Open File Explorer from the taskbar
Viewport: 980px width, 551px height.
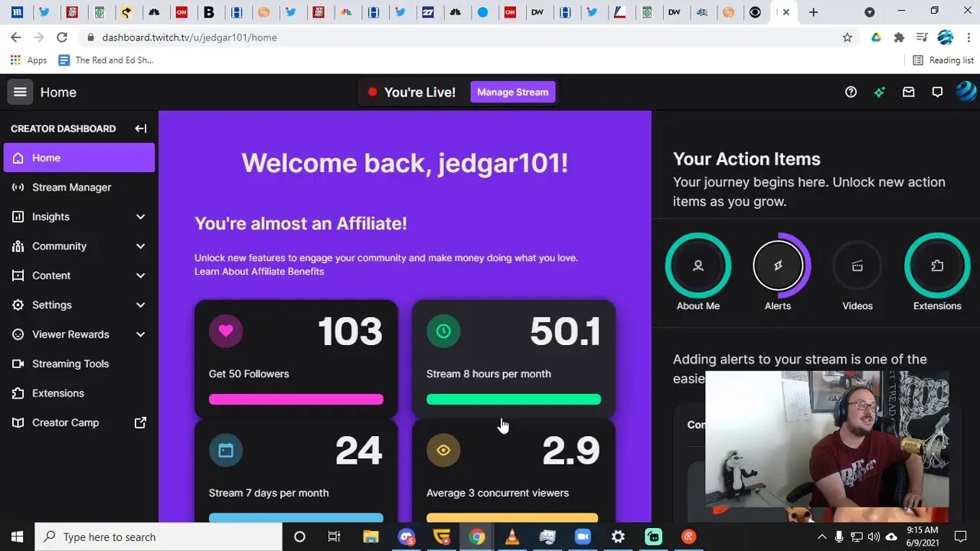(371, 537)
